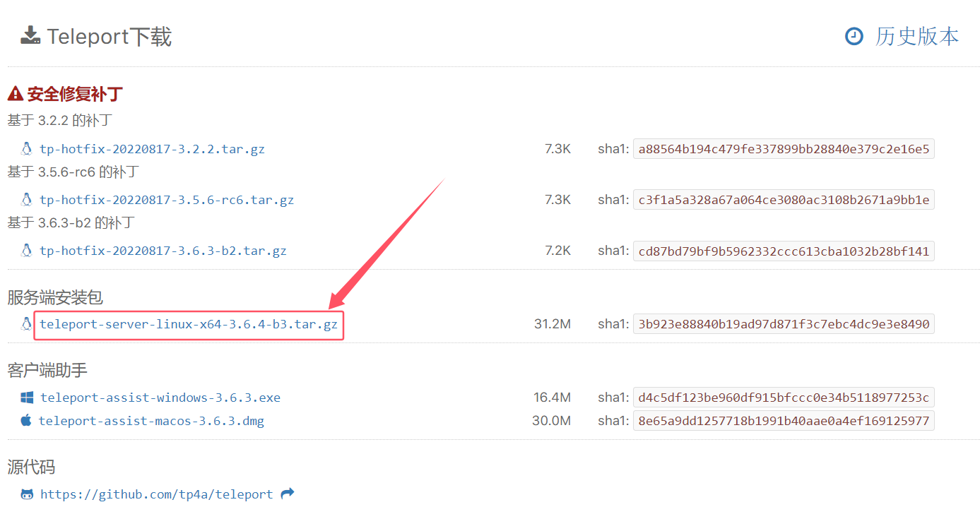The image size is (980, 519).
Task: Click the 基于 3.6.3-b2 的补丁 label
Action: pyautogui.click(x=71, y=222)
